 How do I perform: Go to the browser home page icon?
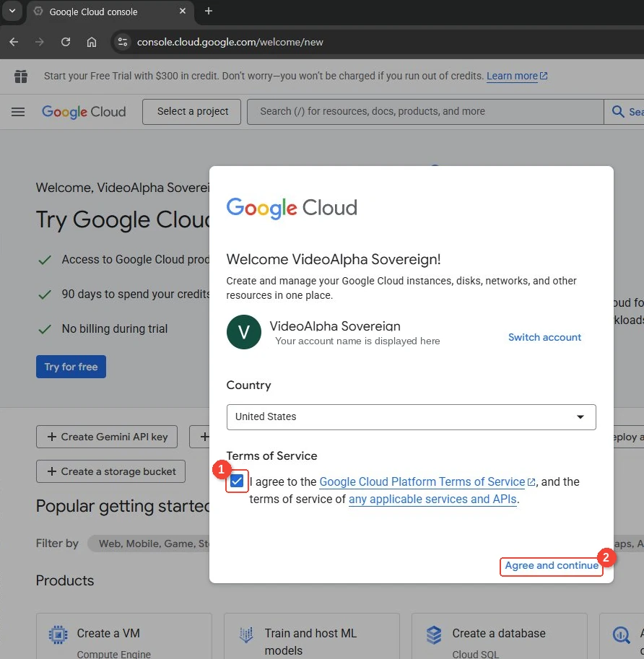(x=92, y=42)
